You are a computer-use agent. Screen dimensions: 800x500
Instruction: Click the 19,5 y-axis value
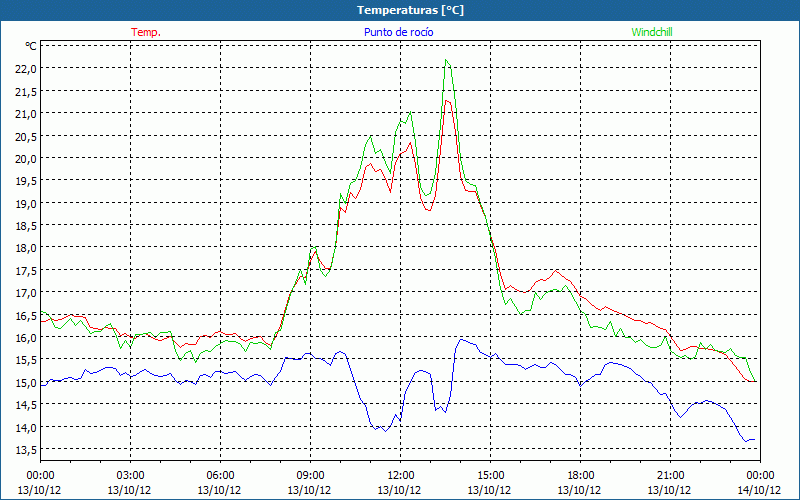point(26,181)
